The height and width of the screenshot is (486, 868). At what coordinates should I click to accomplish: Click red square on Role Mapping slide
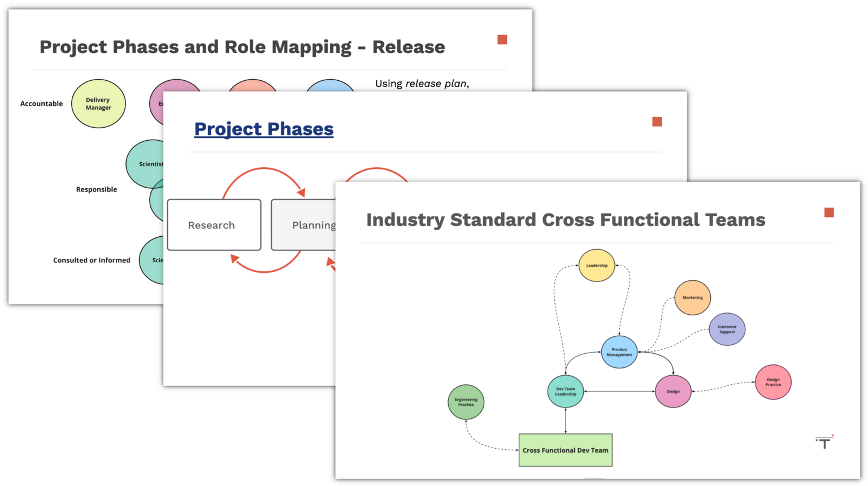click(x=502, y=40)
